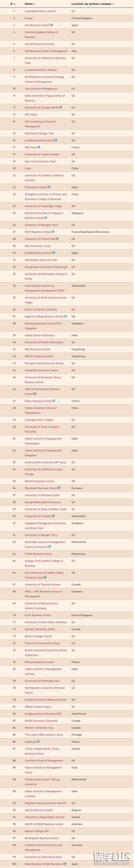Click the icon next to Mannheim Business School
The image size is (134, 868).
click(59, 488)
